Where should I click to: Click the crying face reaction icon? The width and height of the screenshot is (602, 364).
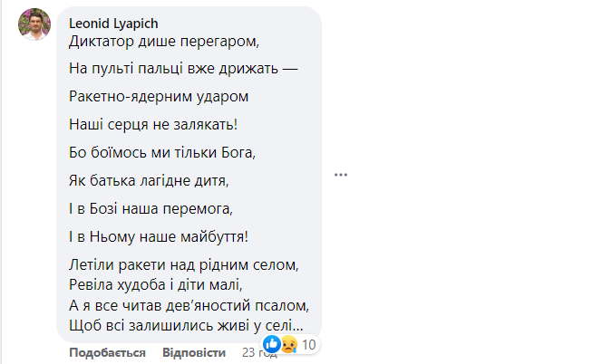click(x=288, y=344)
